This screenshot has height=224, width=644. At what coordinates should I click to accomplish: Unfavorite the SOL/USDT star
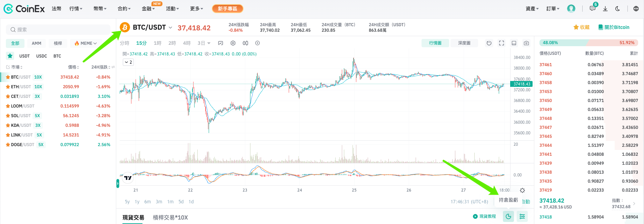pos(8,116)
